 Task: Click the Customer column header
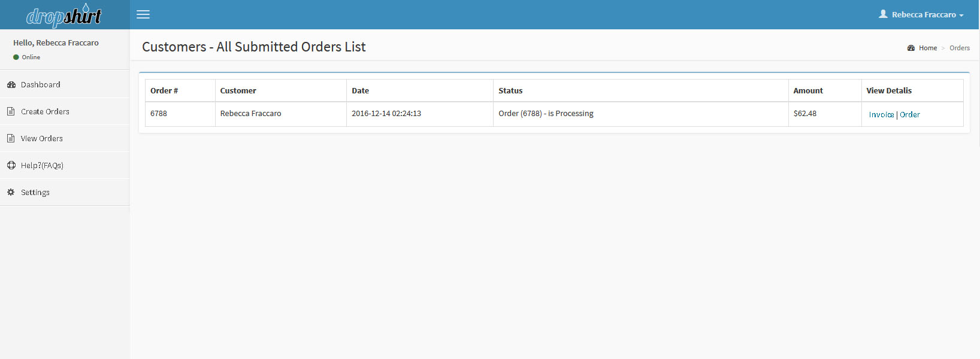pos(281,90)
